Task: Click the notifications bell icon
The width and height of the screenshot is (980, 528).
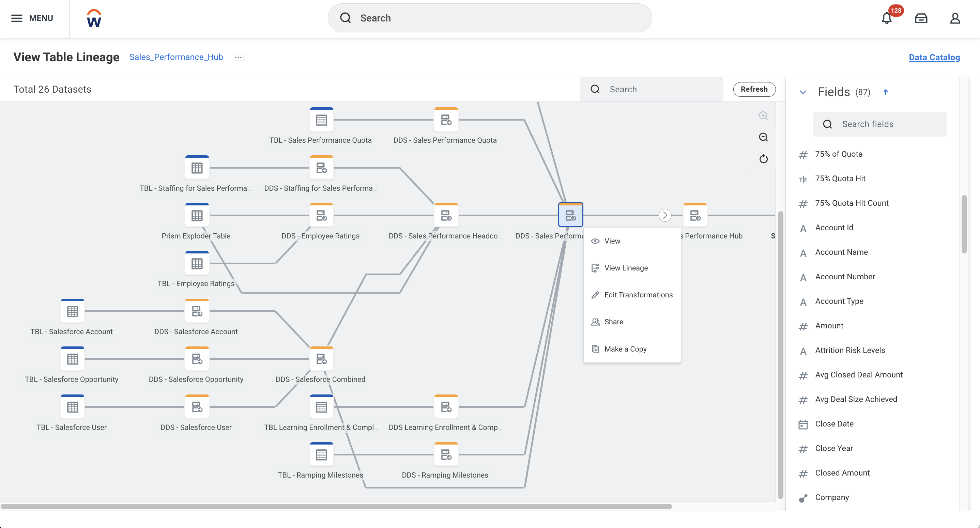Action: coord(886,18)
